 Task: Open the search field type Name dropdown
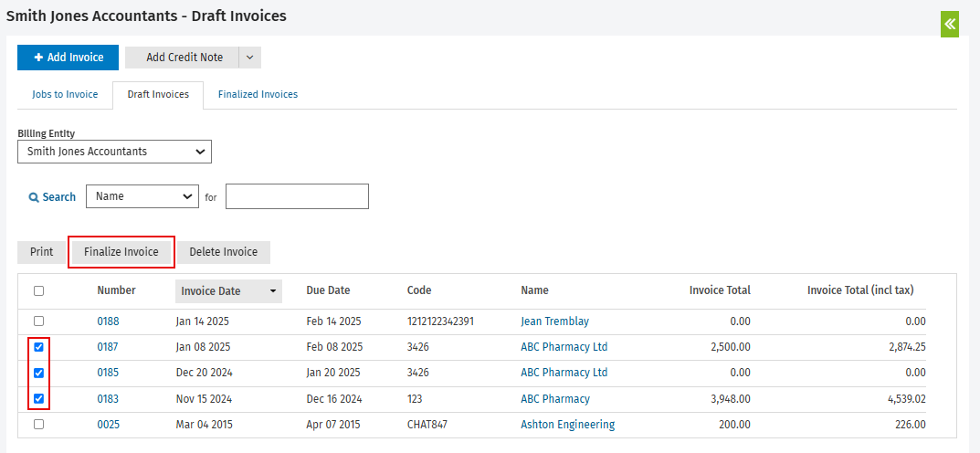click(x=142, y=196)
